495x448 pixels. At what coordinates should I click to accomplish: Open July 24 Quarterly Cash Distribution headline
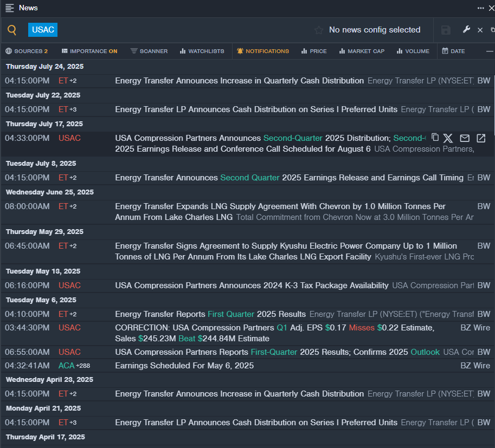[239, 81]
